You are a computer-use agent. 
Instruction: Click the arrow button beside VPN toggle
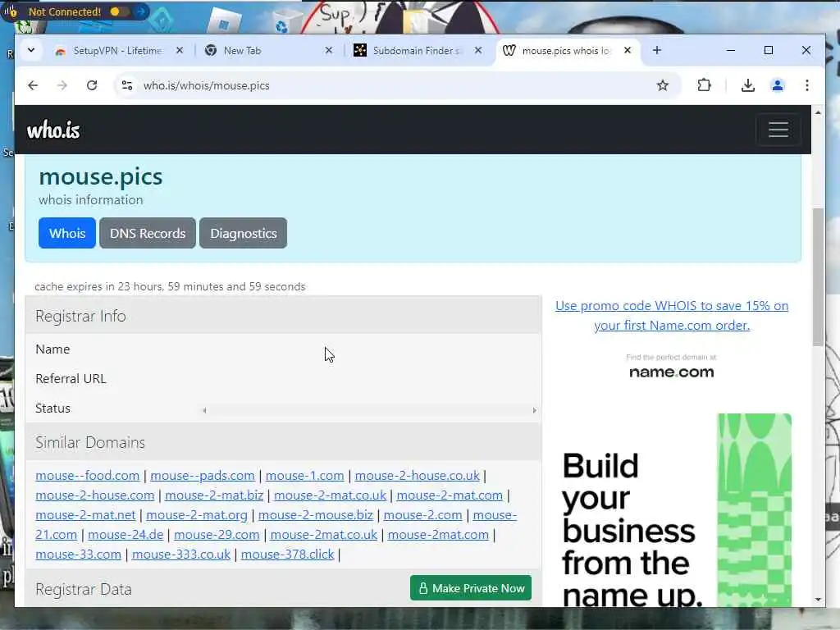pos(140,11)
